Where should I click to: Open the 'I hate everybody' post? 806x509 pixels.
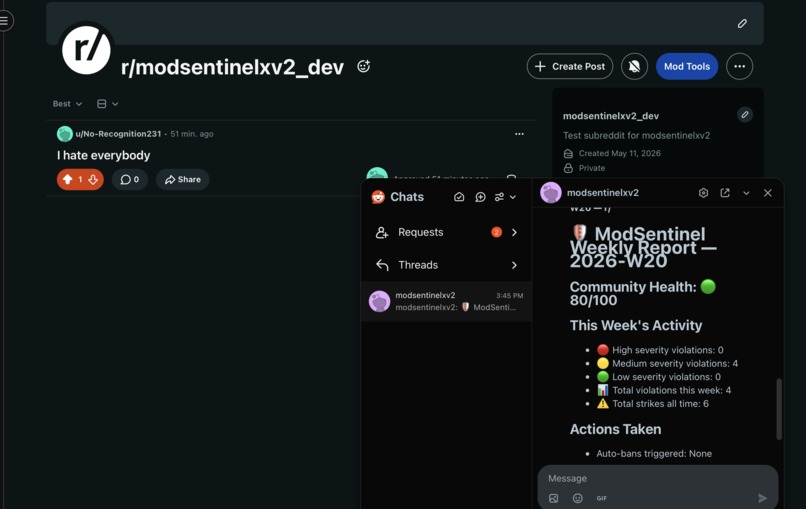[103, 155]
